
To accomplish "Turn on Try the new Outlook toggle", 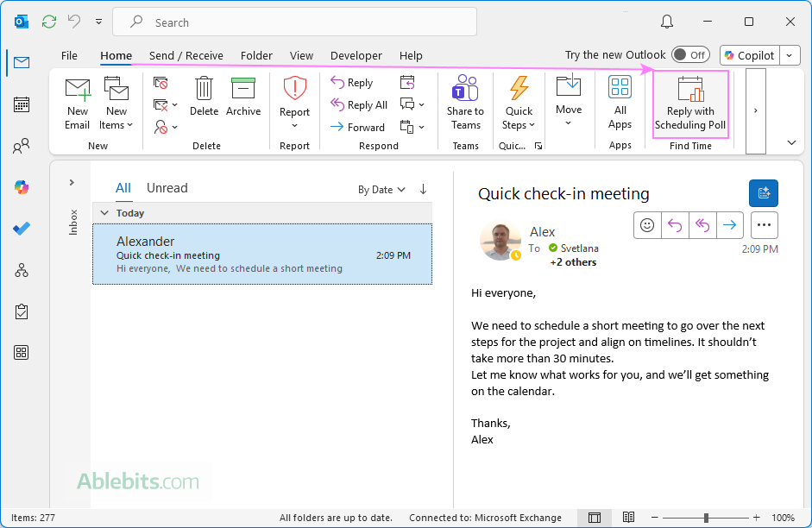I will [690, 54].
